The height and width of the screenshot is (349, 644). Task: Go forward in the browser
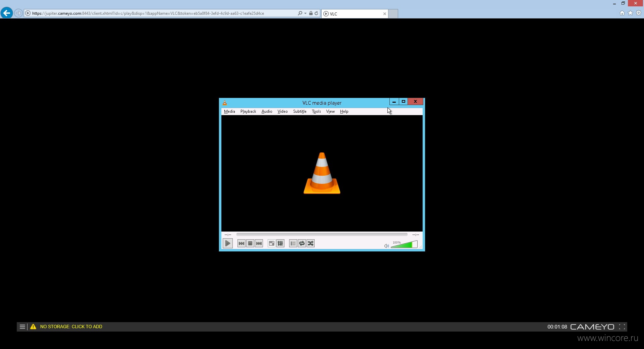[18, 13]
